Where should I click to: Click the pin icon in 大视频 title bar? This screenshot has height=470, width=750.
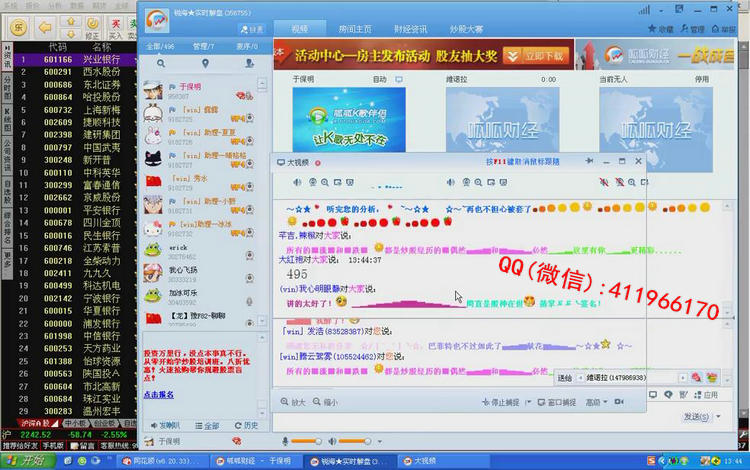click(x=589, y=162)
